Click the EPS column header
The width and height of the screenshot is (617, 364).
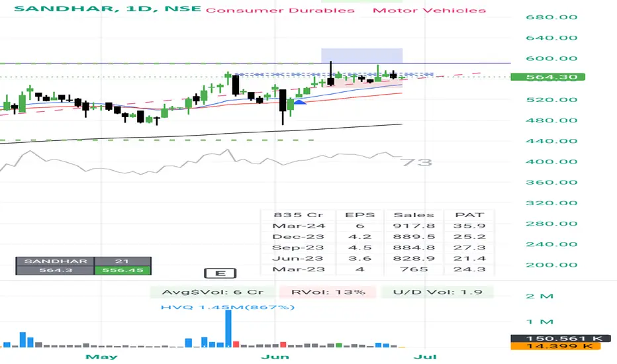point(359,215)
